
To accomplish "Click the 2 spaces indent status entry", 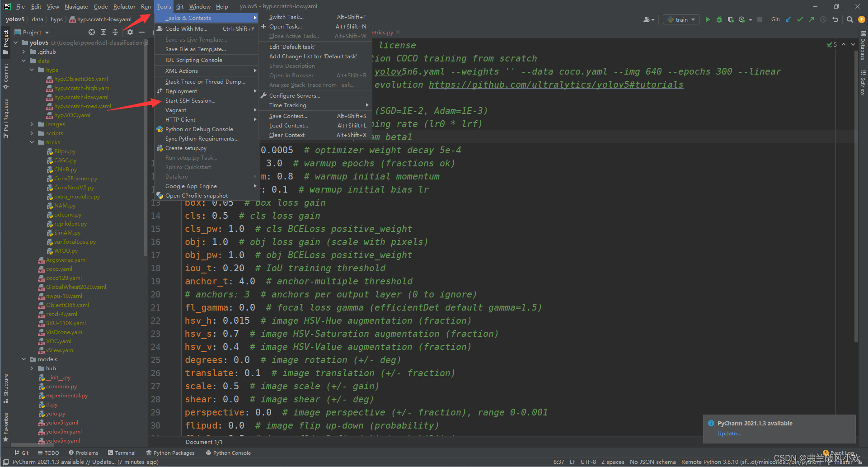I will pyautogui.click(x=613, y=462).
